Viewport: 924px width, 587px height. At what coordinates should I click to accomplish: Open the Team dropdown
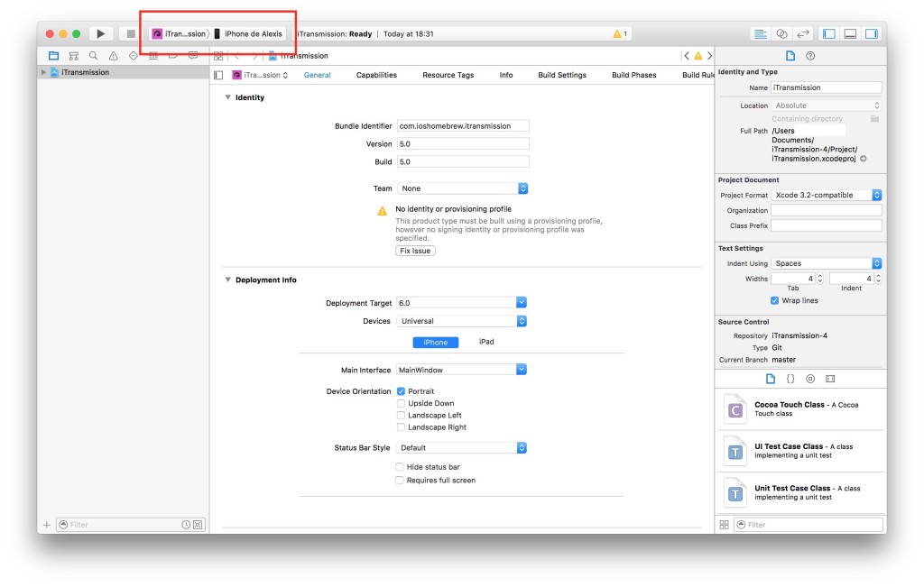[463, 188]
